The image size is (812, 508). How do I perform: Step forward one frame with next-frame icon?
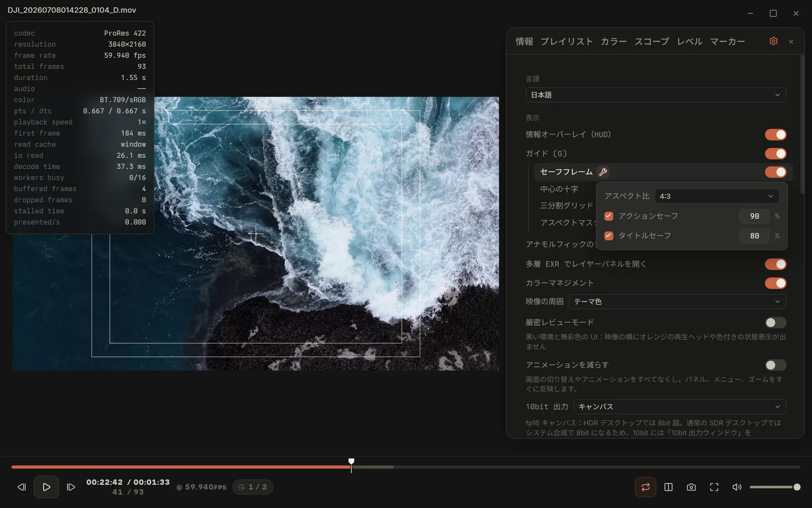pyautogui.click(x=71, y=487)
